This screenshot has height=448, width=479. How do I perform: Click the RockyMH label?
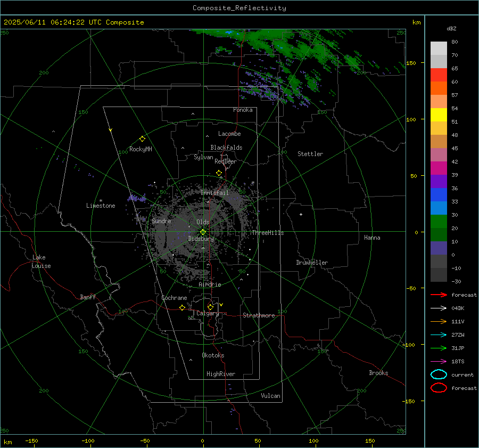(141, 149)
